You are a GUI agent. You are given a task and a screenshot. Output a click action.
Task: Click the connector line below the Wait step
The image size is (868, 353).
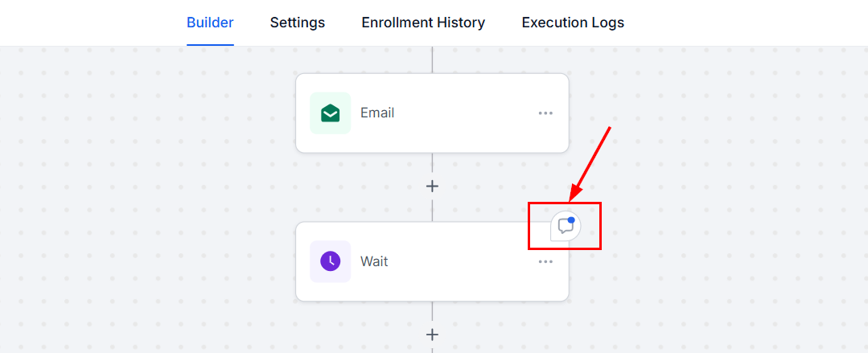[432, 312]
